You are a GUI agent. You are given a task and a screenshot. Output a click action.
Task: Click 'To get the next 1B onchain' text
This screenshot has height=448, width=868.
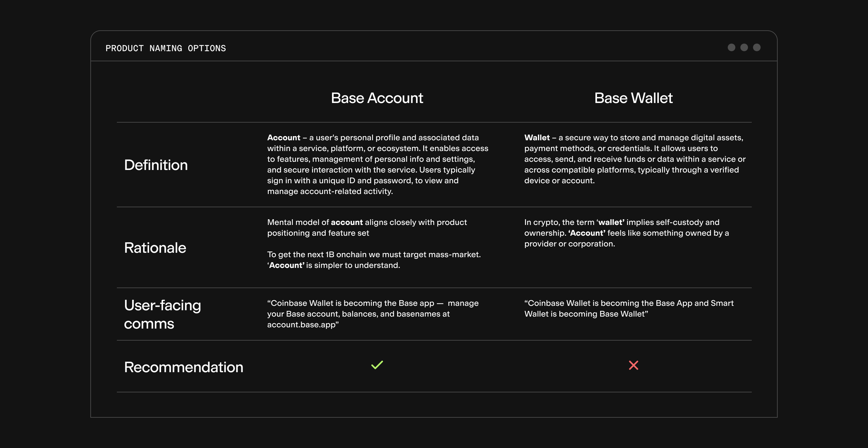[x=374, y=260]
